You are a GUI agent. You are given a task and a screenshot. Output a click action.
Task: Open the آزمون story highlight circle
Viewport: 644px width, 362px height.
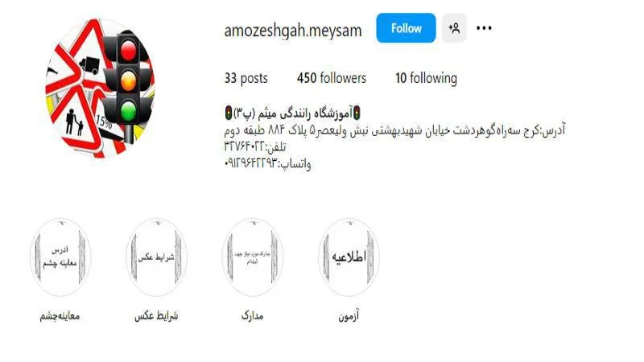[349, 257]
